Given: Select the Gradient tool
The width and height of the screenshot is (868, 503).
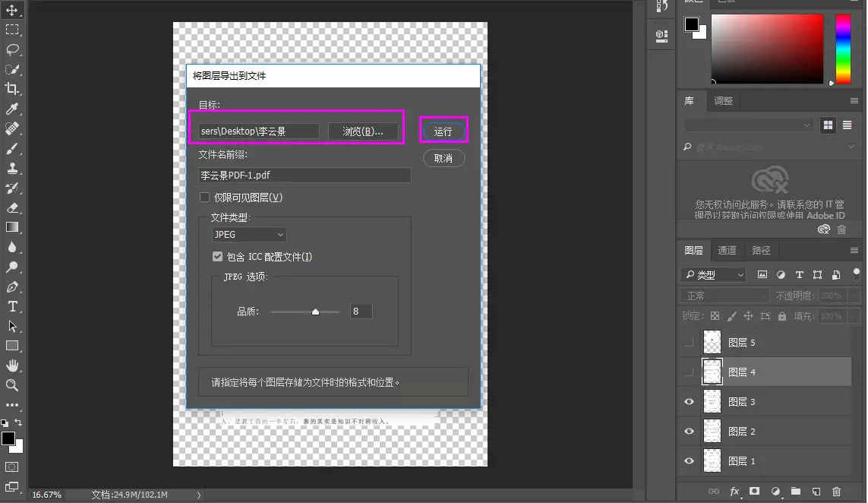Looking at the screenshot, I should click(12, 227).
